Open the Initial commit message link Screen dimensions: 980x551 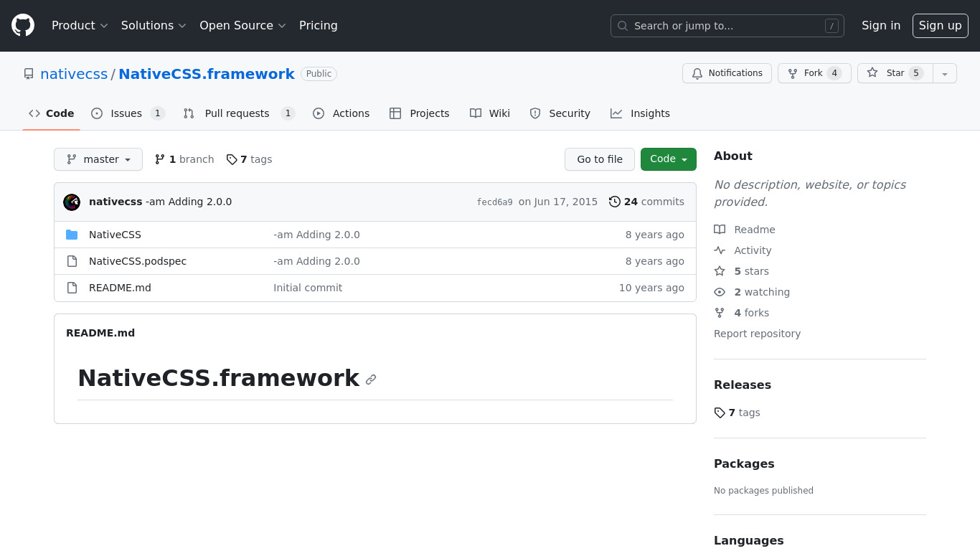click(308, 288)
